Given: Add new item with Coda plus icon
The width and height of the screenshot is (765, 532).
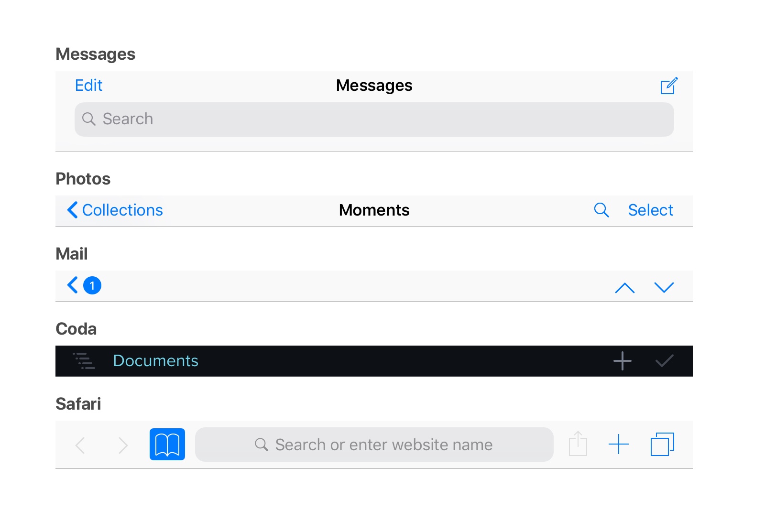Looking at the screenshot, I should pyautogui.click(x=622, y=361).
